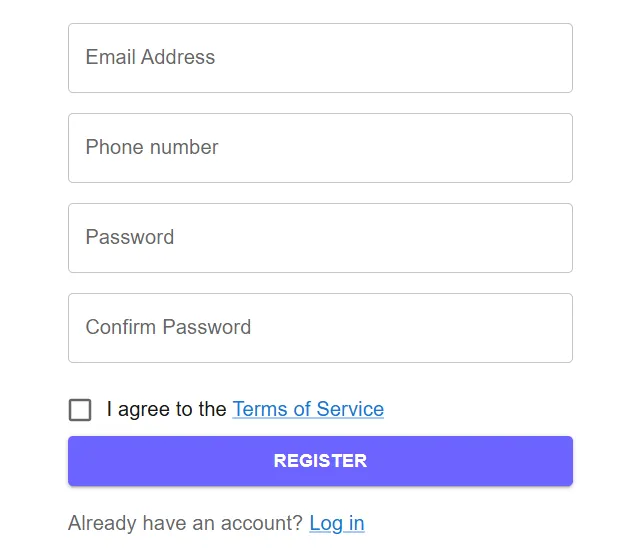
Task: Submit the form with the REGISTER button
Action: (320, 461)
